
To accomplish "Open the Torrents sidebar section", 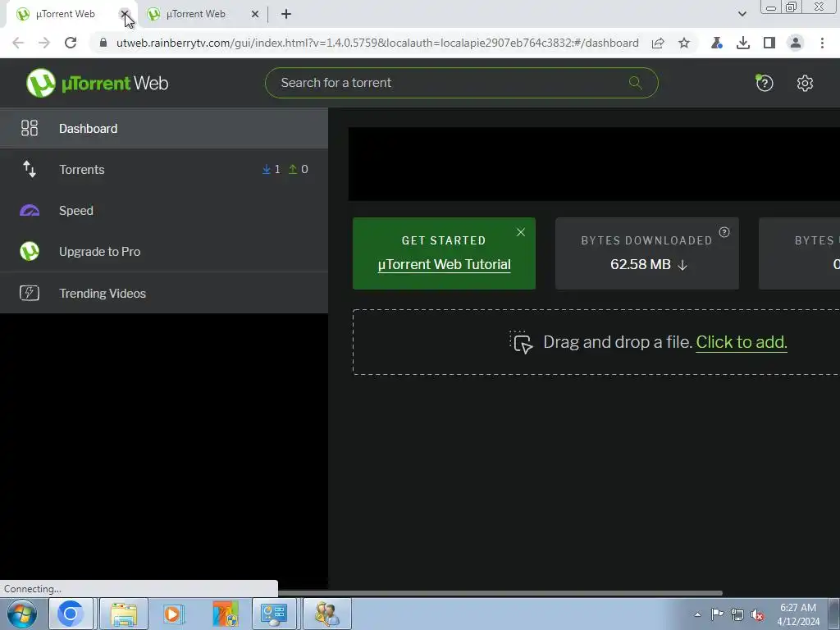I will click(x=163, y=169).
